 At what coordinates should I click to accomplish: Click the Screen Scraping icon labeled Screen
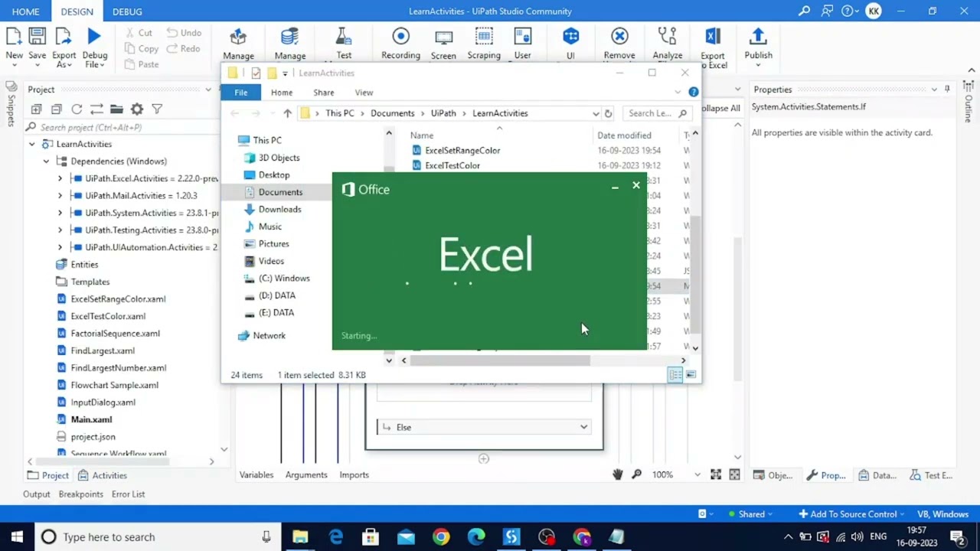[x=443, y=37]
